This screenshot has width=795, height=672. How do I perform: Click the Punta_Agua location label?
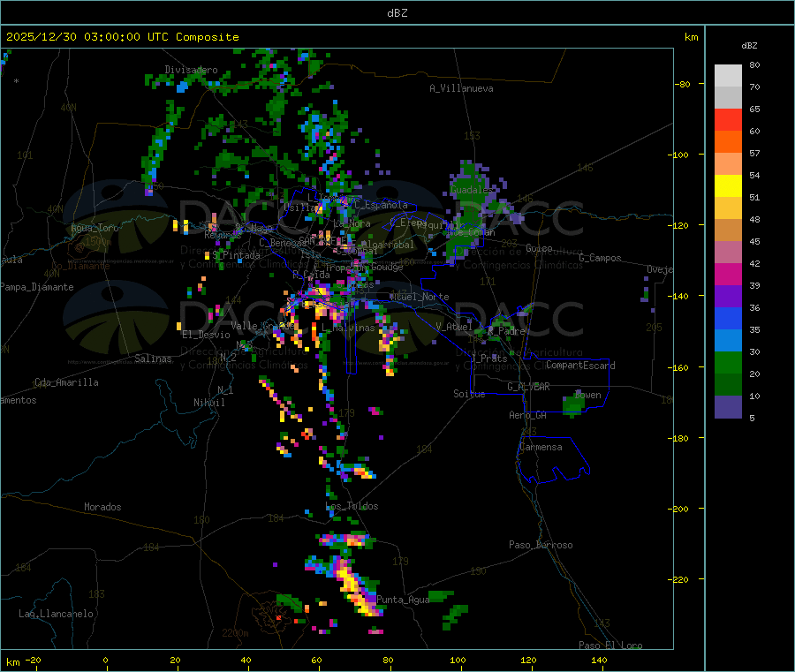point(403,600)
